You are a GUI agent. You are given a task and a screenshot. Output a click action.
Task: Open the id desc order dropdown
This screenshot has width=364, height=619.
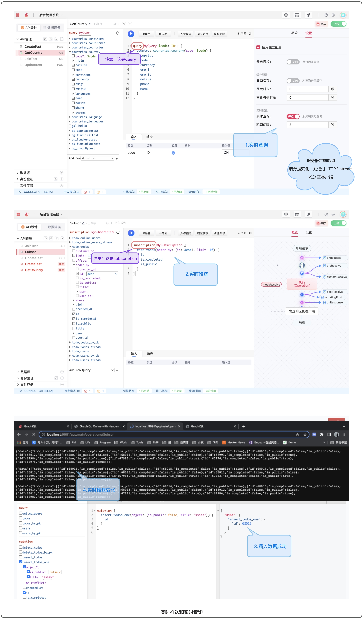tap(102, 274)
